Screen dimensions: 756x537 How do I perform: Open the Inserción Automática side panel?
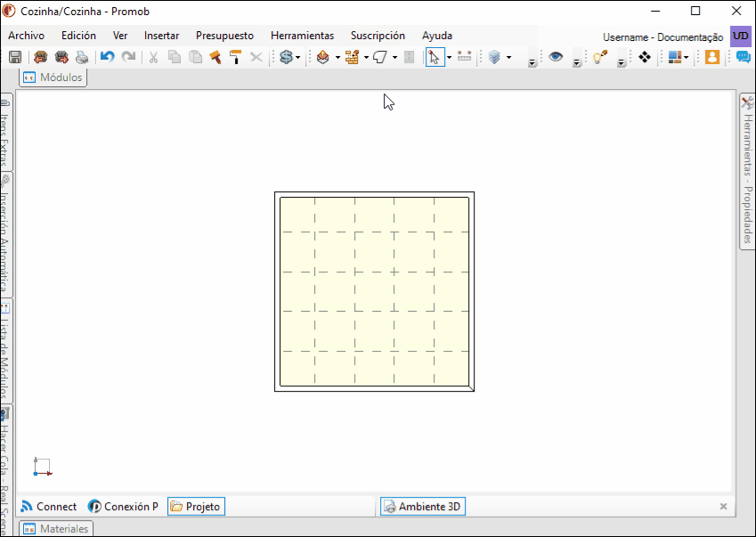coord(4,234)
